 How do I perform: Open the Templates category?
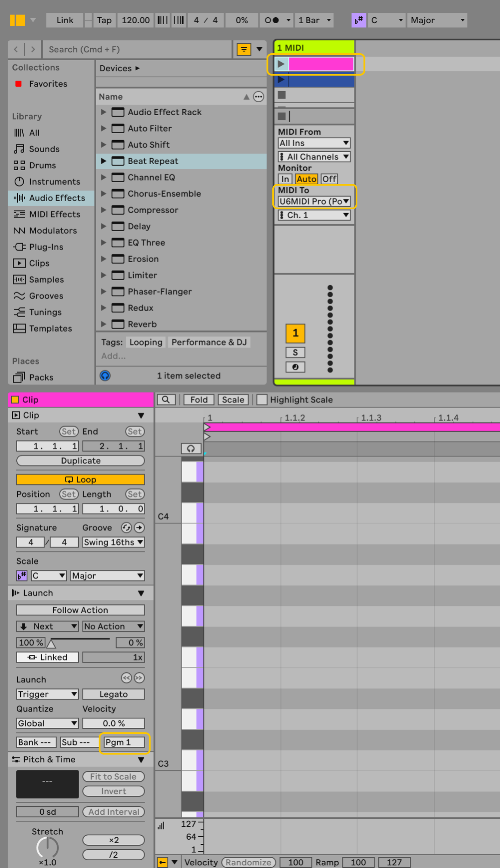coord(50,329)
